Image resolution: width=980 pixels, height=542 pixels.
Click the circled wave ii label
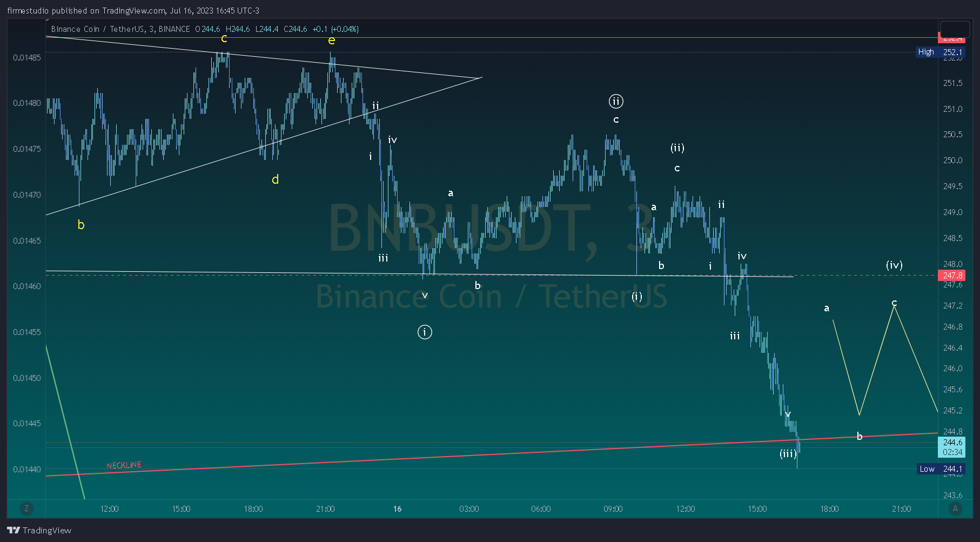coord(616,101)
